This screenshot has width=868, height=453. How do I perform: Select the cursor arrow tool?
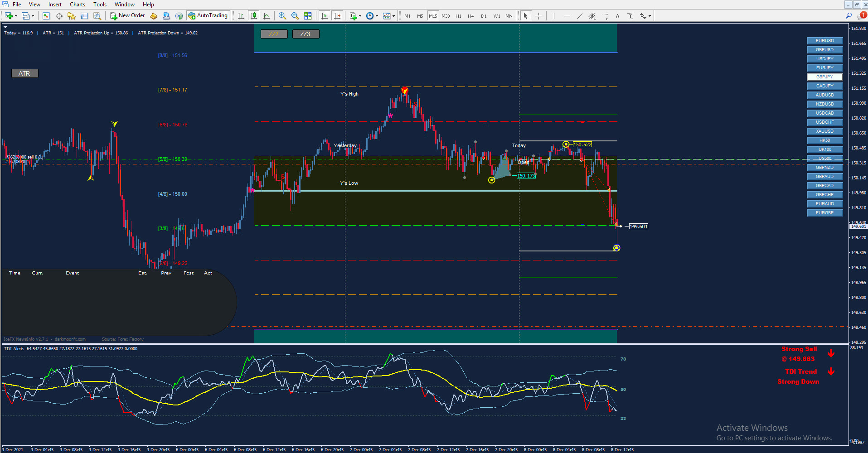(526, 16)
